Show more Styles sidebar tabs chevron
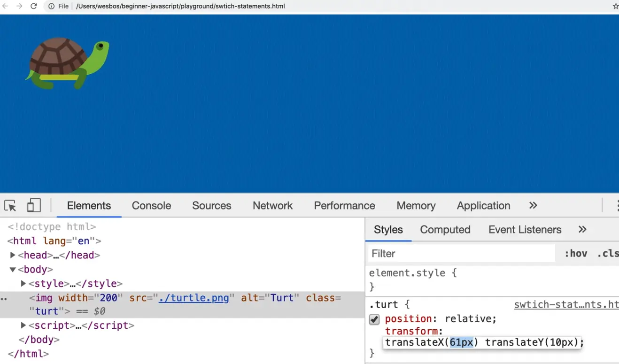 tap(582, 230)
